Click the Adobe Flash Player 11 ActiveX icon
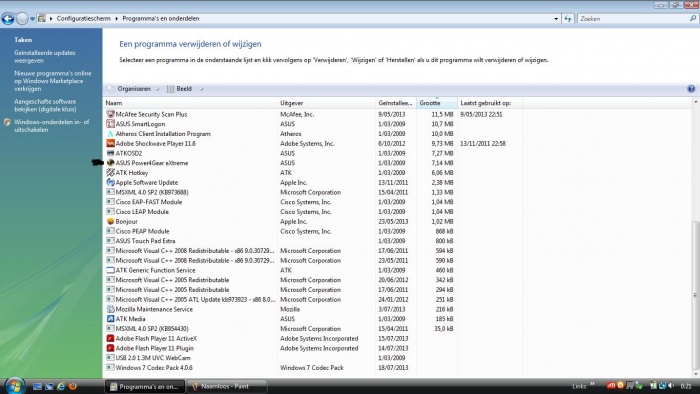 tap(110, 338)
